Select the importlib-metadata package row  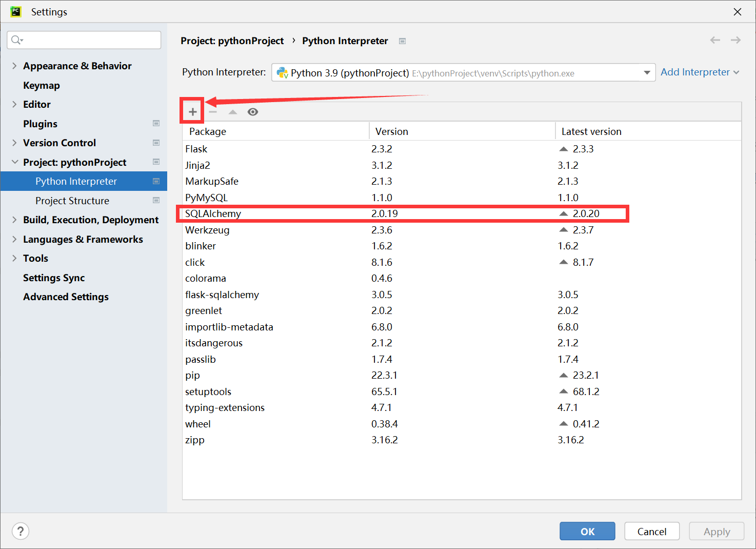[462, 327]
